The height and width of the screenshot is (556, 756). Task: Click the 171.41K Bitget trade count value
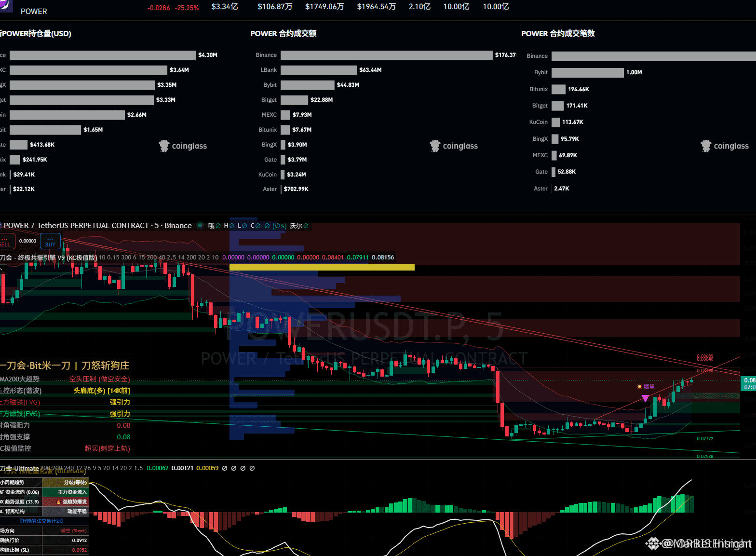(577, 106)
